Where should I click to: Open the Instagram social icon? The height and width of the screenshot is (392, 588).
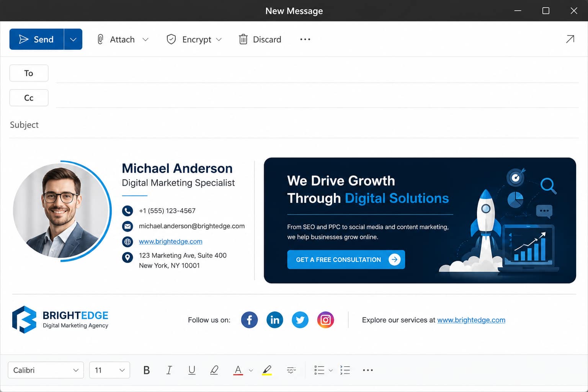[325, 320]
